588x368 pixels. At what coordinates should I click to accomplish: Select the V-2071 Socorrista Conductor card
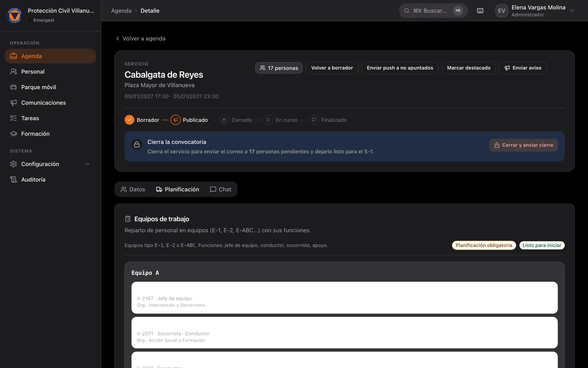pos(344,332)
